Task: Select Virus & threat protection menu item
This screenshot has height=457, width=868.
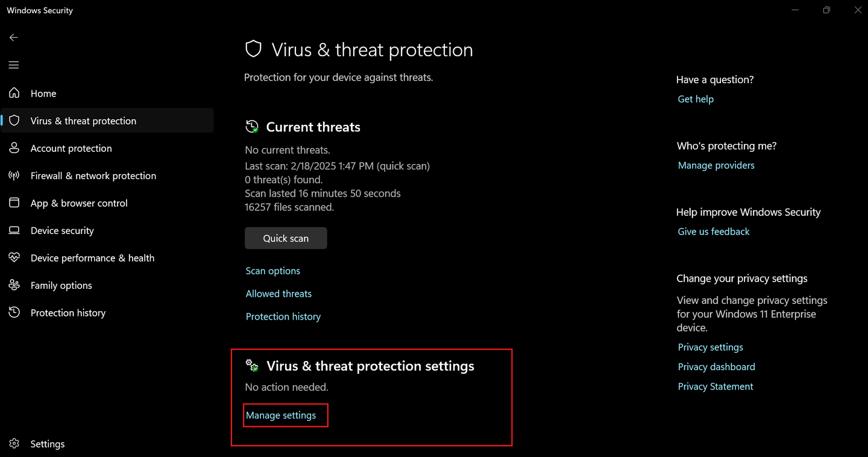Action: [107, 121]
